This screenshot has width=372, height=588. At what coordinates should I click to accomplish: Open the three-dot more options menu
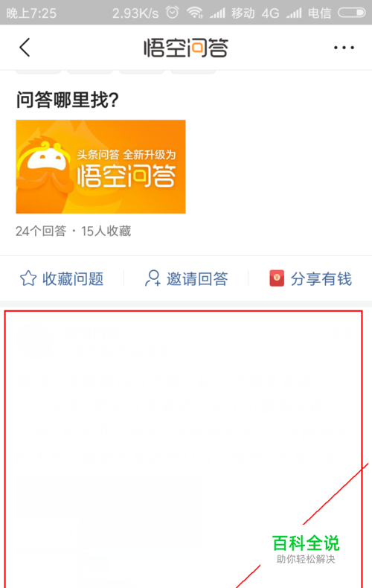pyautogui.click(x=344, y=48)
